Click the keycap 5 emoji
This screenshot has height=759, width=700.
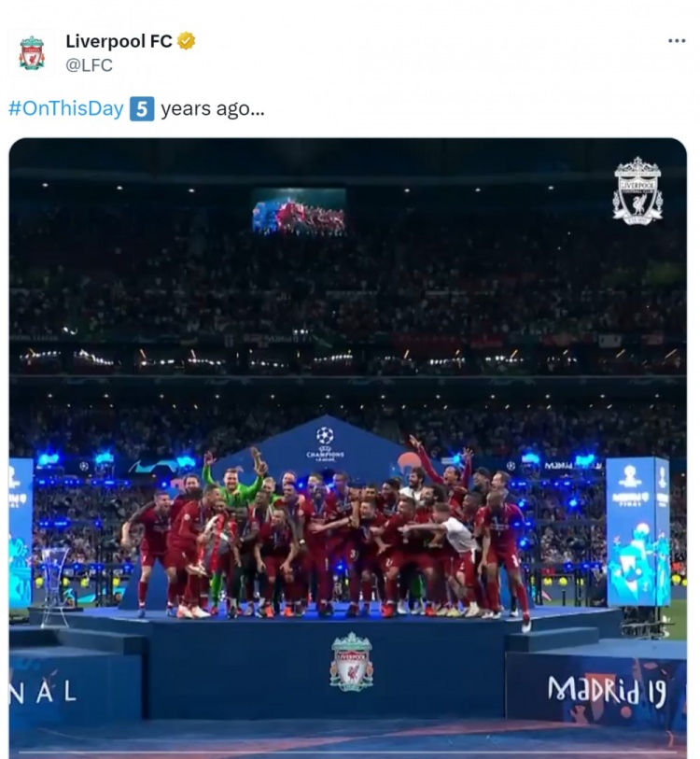coord(142,108)
